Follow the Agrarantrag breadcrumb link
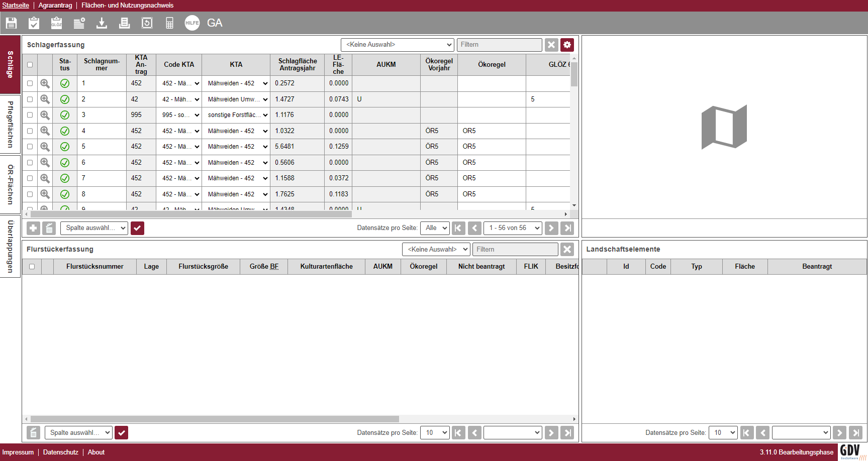This screenshot has height=461, width=868. point(55,6)
